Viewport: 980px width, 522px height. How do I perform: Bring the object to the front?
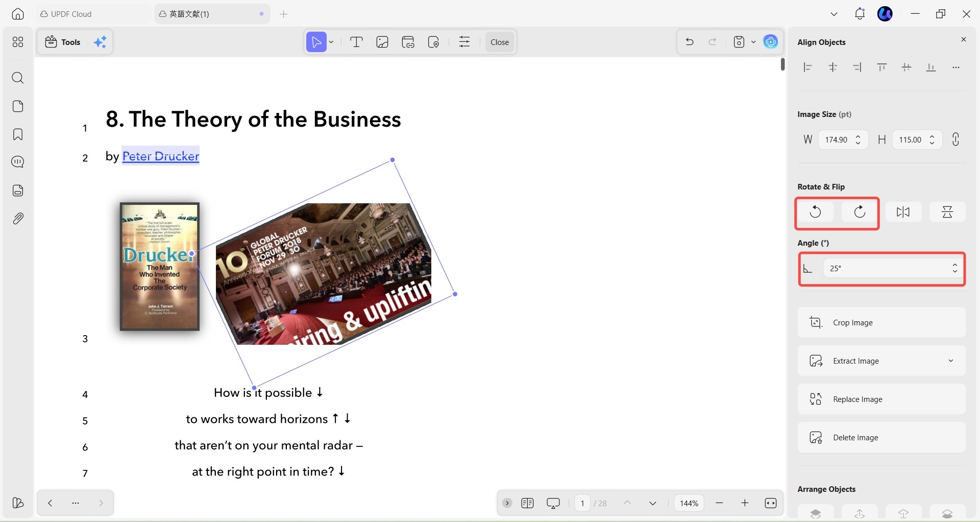pyautogui.click(x=816, y=513)
